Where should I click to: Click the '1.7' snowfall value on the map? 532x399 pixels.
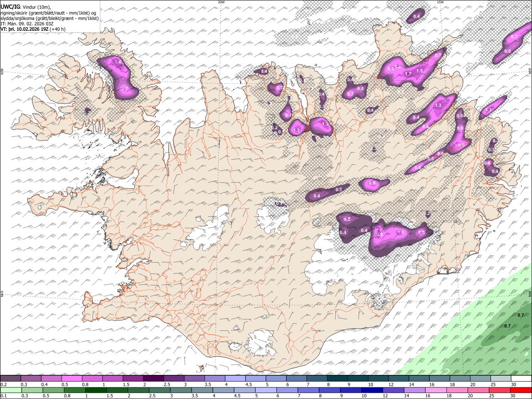pos(408,74)
